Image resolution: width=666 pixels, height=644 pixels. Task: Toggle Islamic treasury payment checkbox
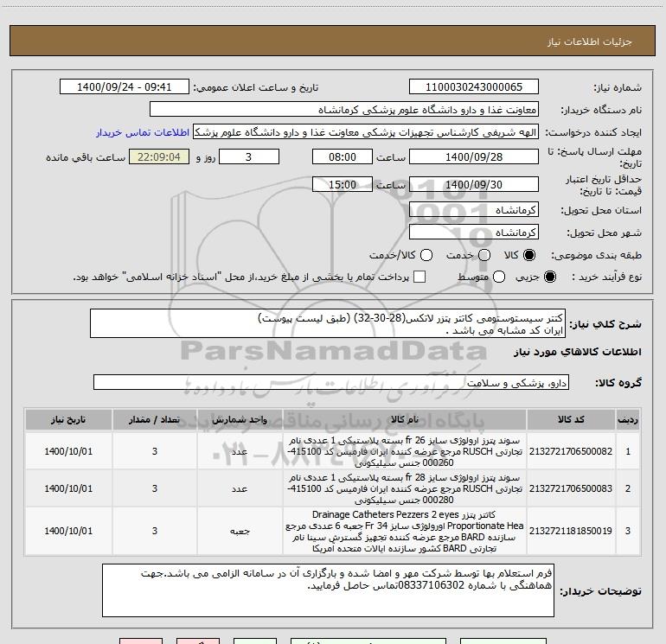(x=419, y=277)
